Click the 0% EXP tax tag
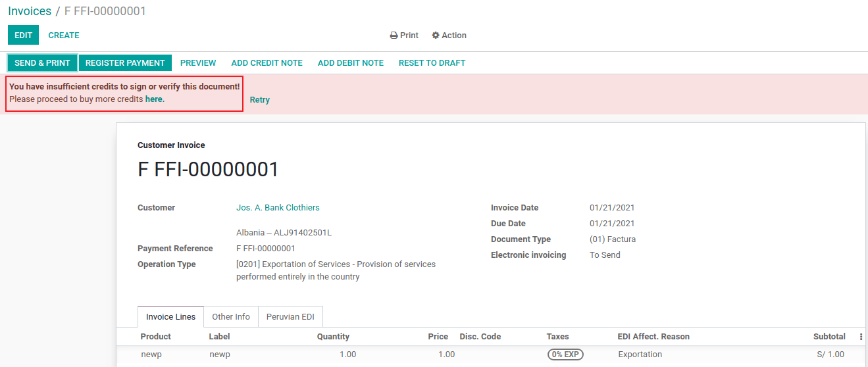Screen dimensions: 868x367 [565, 355]
